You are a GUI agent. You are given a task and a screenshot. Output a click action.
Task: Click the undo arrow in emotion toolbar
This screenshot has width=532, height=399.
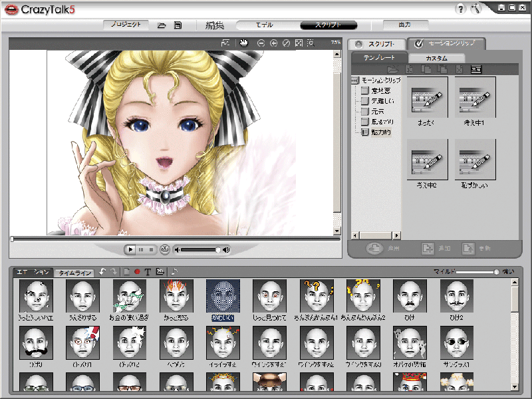(102, 272)
